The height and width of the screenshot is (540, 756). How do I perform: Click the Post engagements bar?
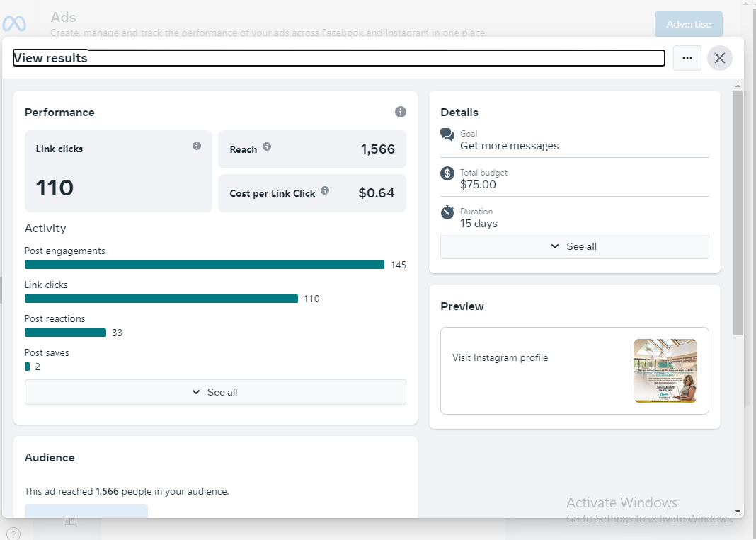click(205, 265)
